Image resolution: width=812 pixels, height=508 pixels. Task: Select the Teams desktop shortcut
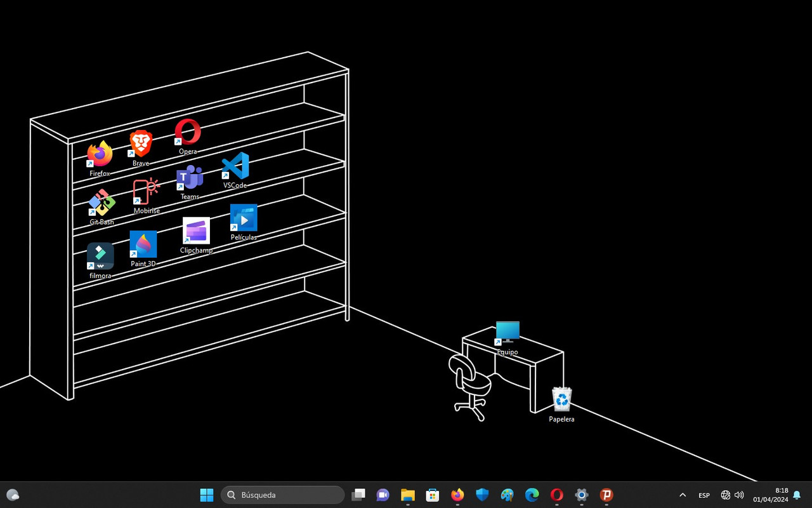click(x=190, y=182)
